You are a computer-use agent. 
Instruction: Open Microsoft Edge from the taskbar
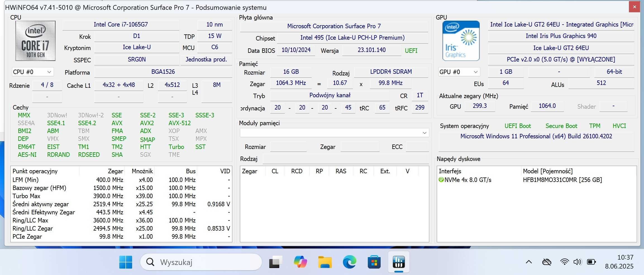click(349, 262)
